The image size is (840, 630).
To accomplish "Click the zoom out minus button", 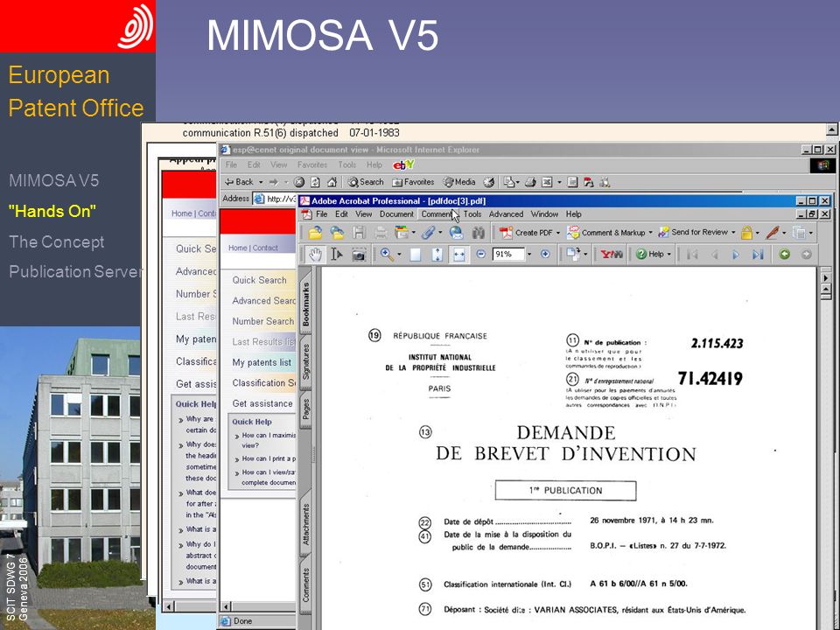I will pos(480,254).
